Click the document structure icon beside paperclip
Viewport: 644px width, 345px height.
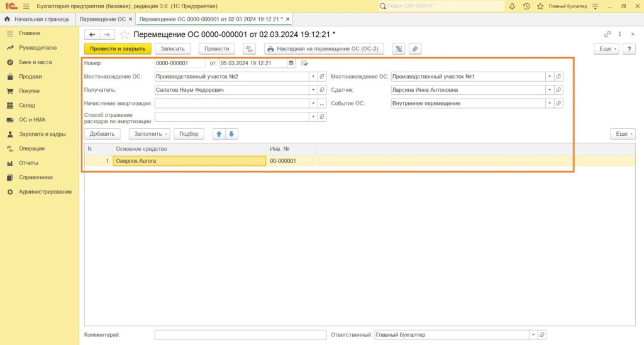click(399, 48)
